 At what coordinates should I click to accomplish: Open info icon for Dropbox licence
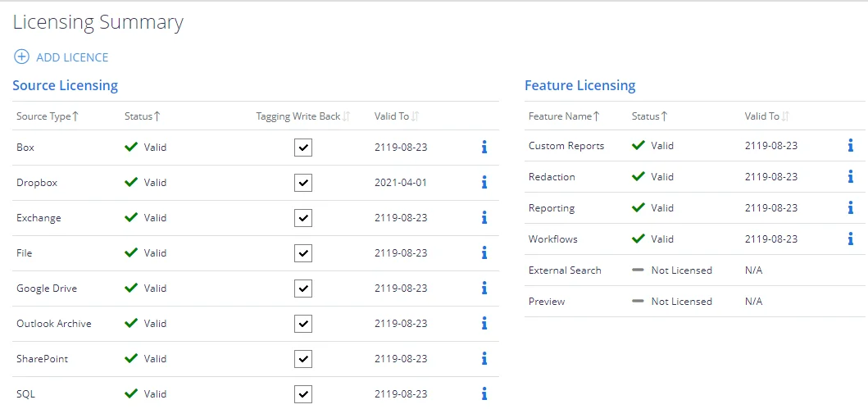click(x=484, y=182)
